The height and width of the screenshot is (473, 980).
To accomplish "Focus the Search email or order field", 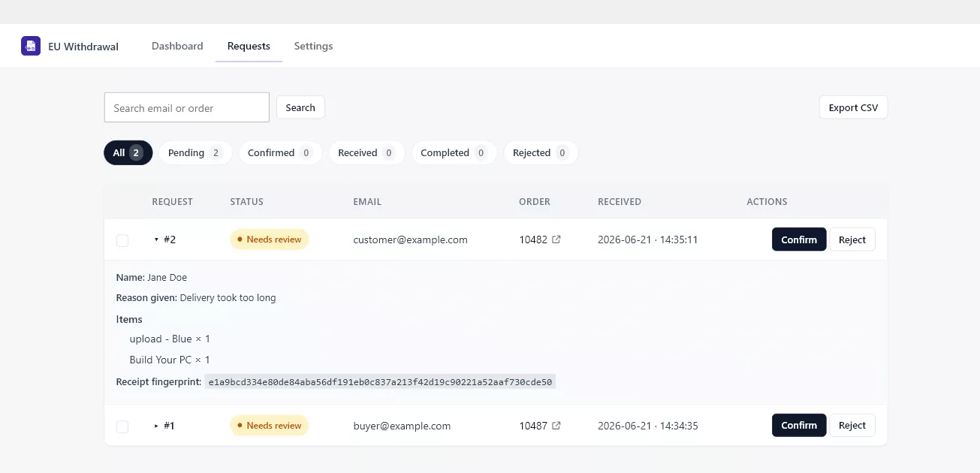I will (x=187, y=107).
